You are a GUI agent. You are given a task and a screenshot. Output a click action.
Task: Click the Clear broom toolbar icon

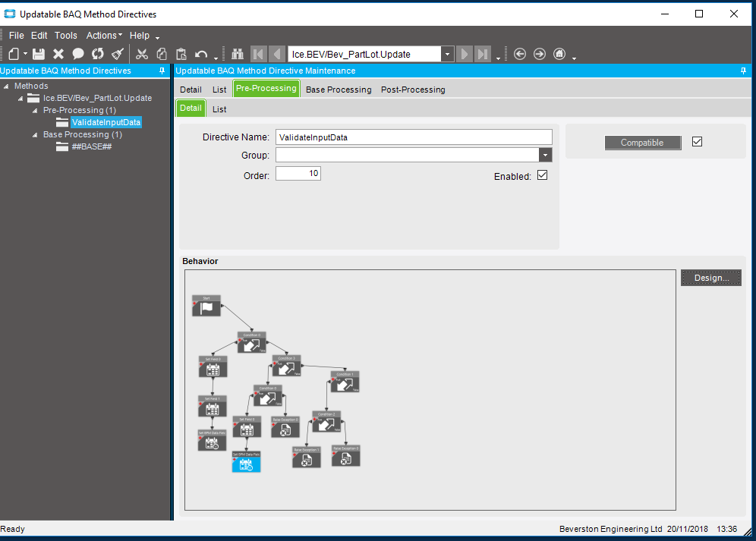coord(118,54)
